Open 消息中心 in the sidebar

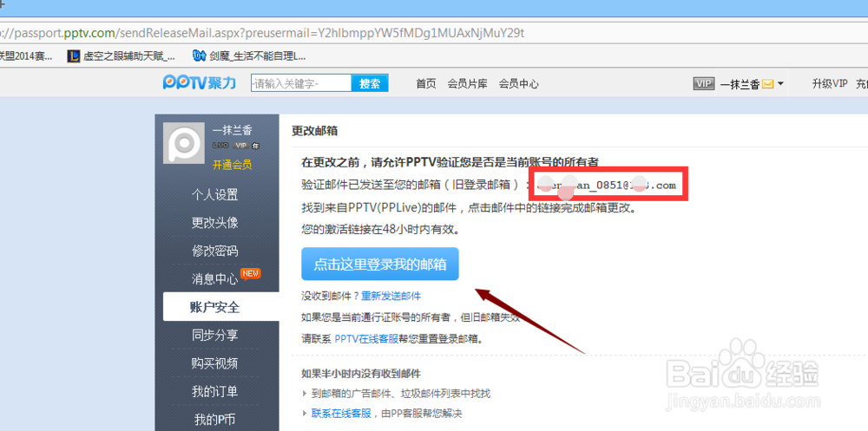point(214,279)
